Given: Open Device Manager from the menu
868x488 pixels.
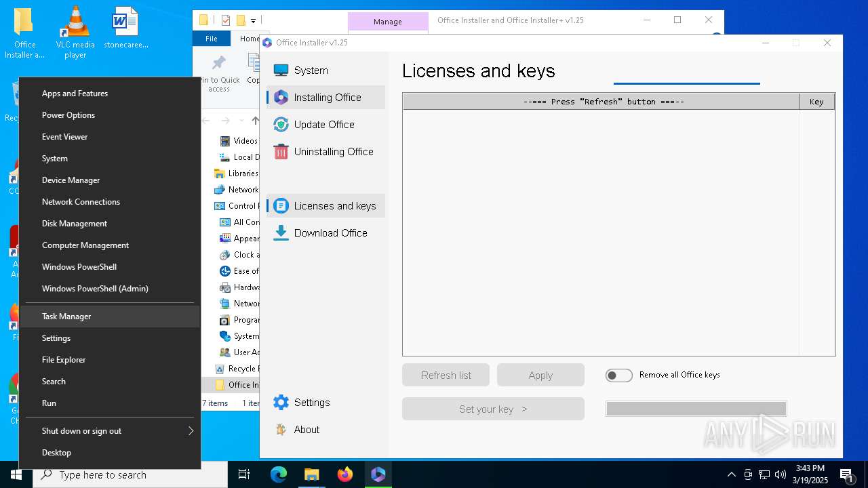Looking at the screenshot, I should click(110, 180).
